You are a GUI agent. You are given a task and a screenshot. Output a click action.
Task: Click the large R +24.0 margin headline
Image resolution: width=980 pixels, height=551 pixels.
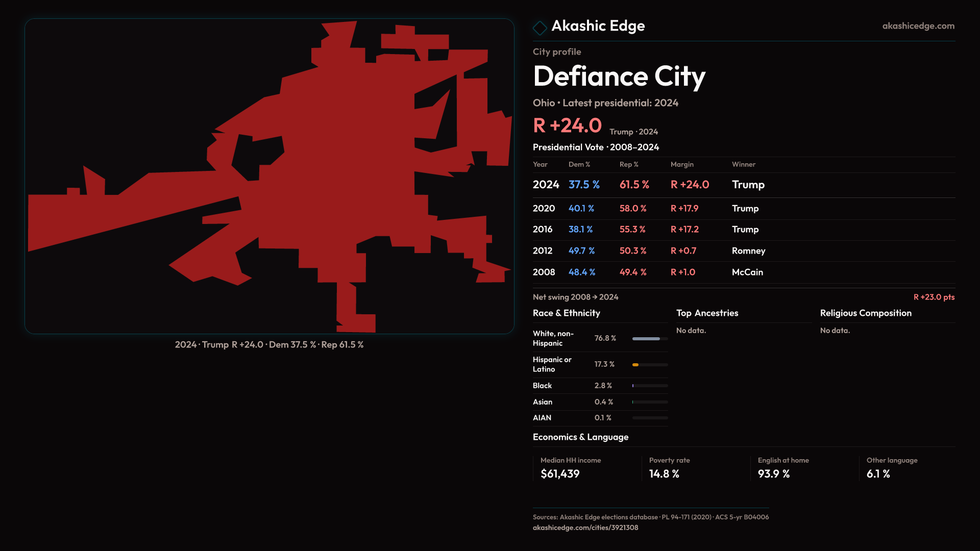pos(567,126)
